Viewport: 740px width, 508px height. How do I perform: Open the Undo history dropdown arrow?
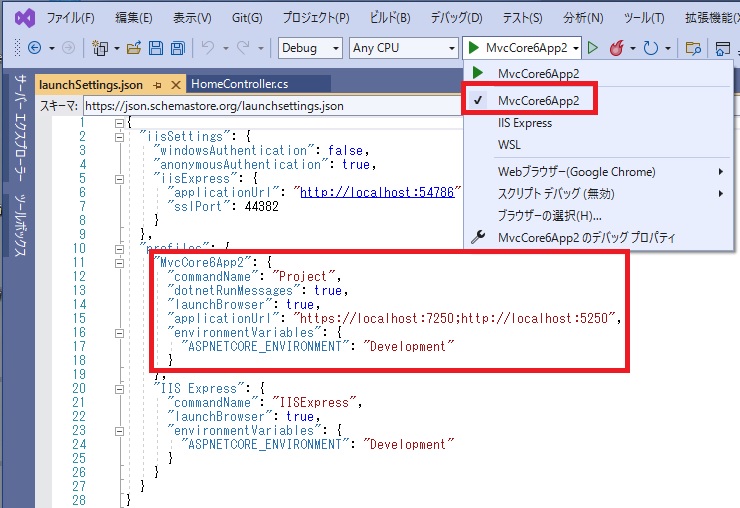(x=226, y=48)
